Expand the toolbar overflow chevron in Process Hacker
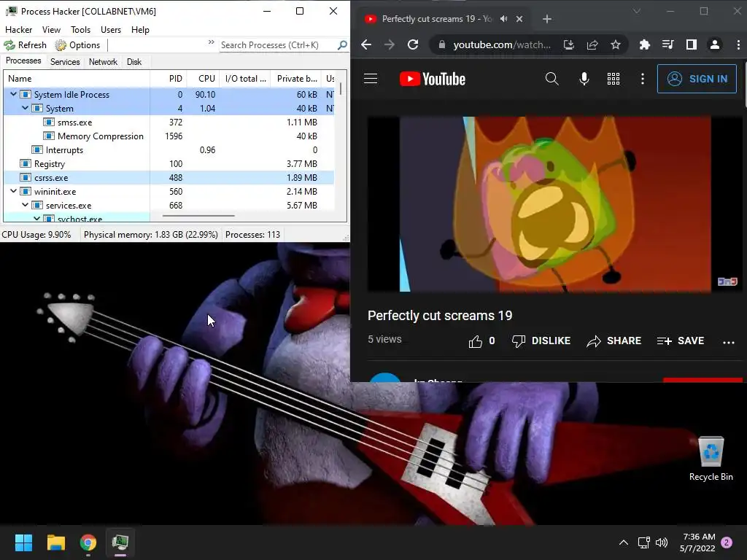Viewport: 747px width, 560px height. [x=211, y=42]
